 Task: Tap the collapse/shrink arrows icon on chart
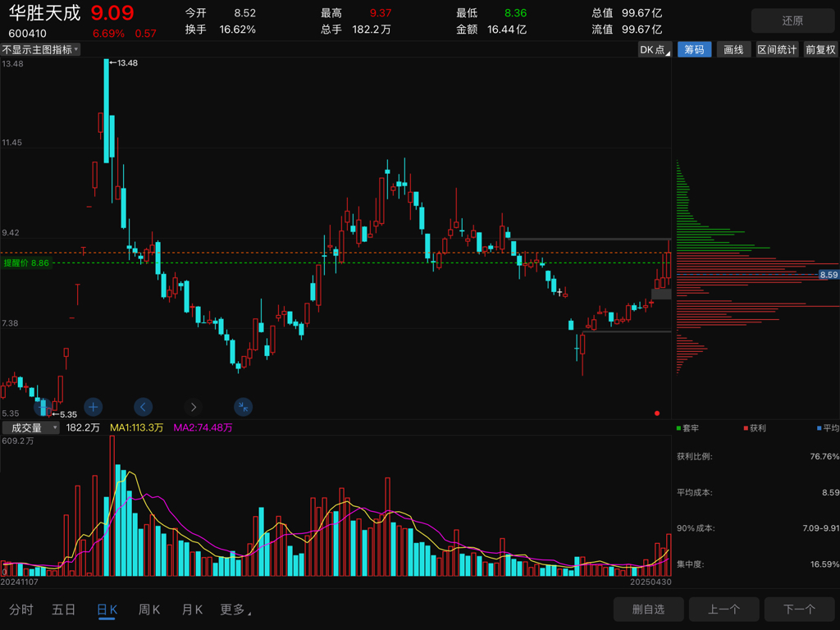[243, 407]
